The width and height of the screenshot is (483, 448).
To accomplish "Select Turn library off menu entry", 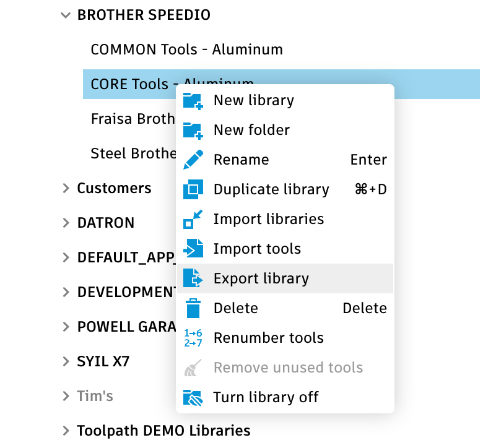I will point(266,397).
